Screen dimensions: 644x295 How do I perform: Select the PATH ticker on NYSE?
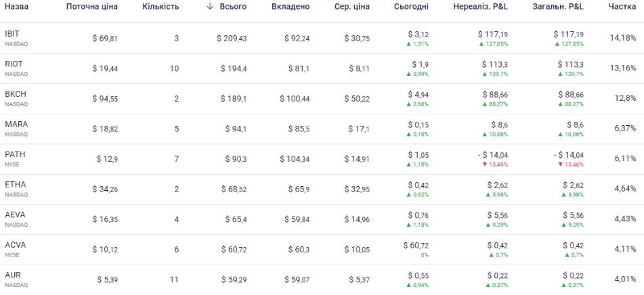[14, 155]
